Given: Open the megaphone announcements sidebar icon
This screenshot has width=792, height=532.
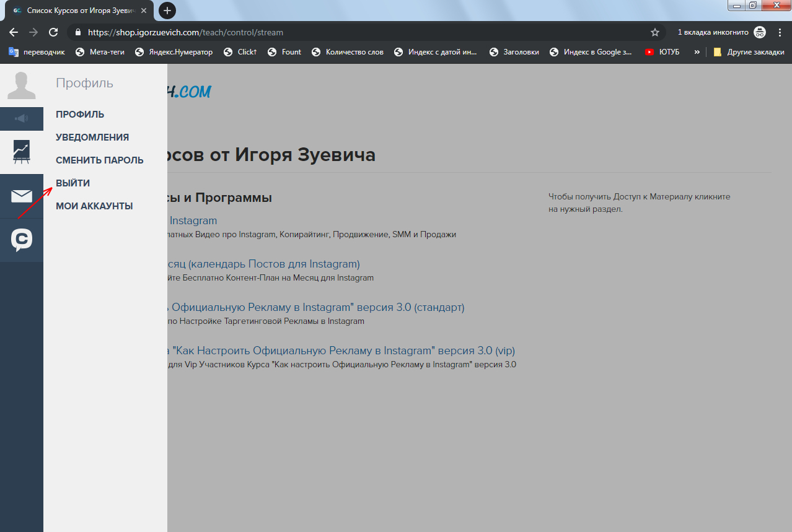Looking at the screenshot, I should pos(22,118).
